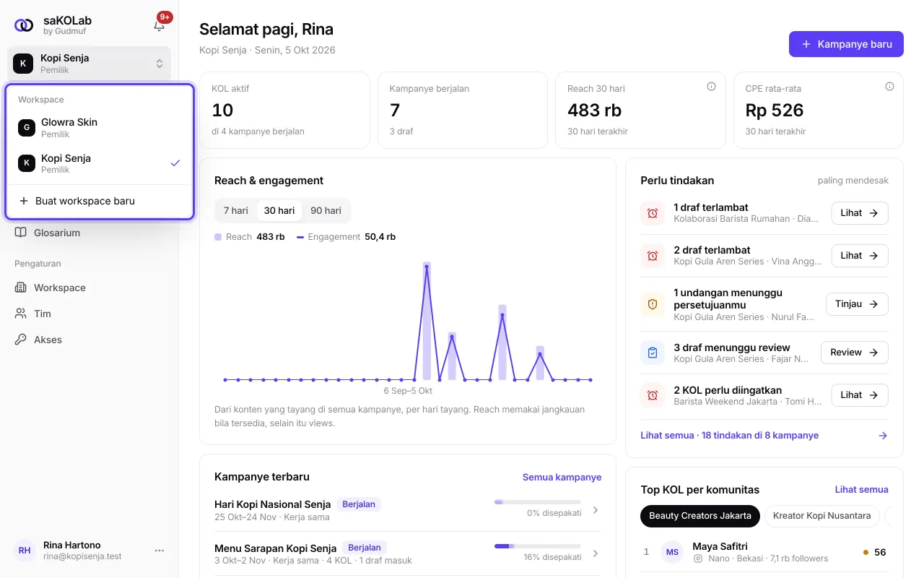Open Lihat semua in Top KOL
The height and width of the screenshot is (578, 924).
pyautogui.click(x=862, y=490)
